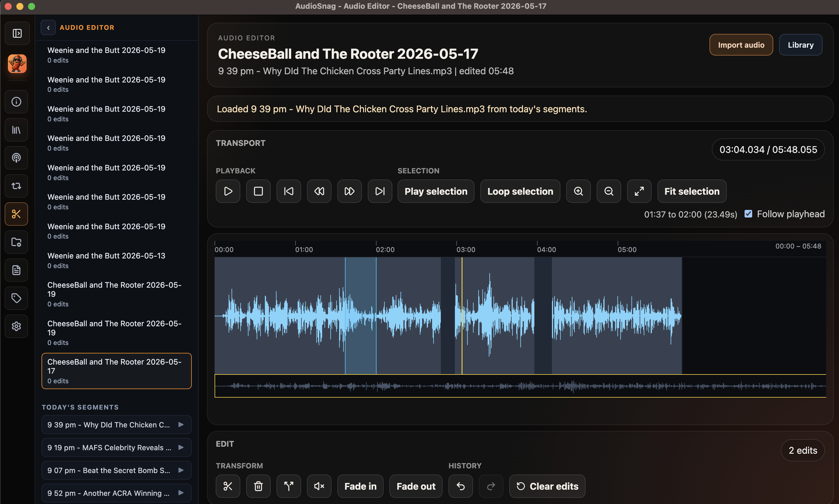Start playback with the play button

(x=228, y=191)
